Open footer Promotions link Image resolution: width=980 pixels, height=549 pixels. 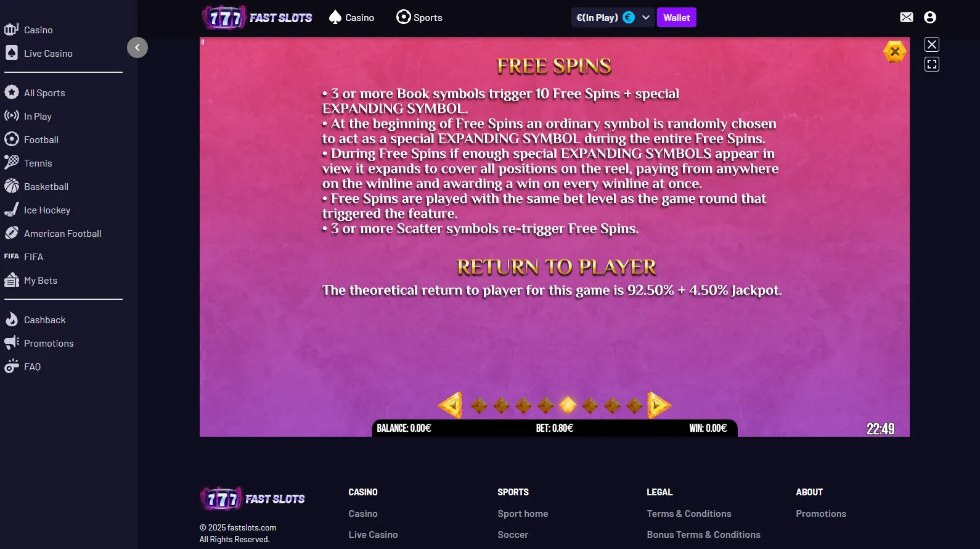coord(821,514)
